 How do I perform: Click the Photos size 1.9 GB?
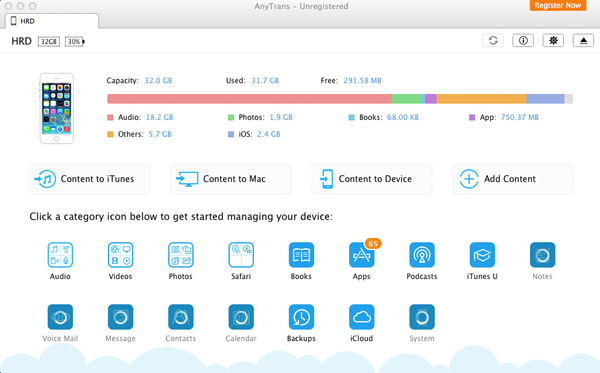[281, 117]
